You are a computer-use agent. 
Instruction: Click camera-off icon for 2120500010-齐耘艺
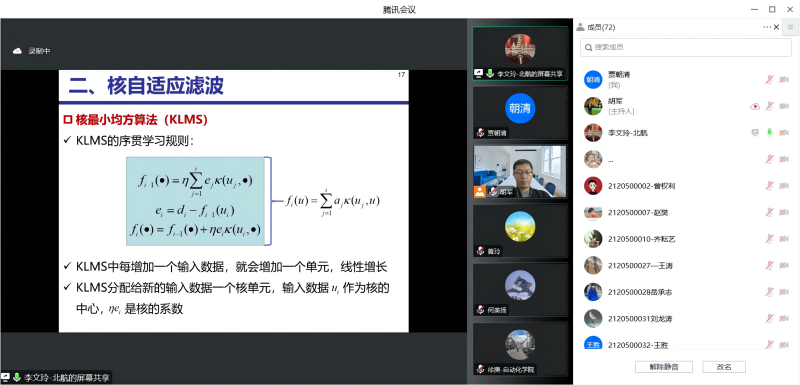[784, 239]
